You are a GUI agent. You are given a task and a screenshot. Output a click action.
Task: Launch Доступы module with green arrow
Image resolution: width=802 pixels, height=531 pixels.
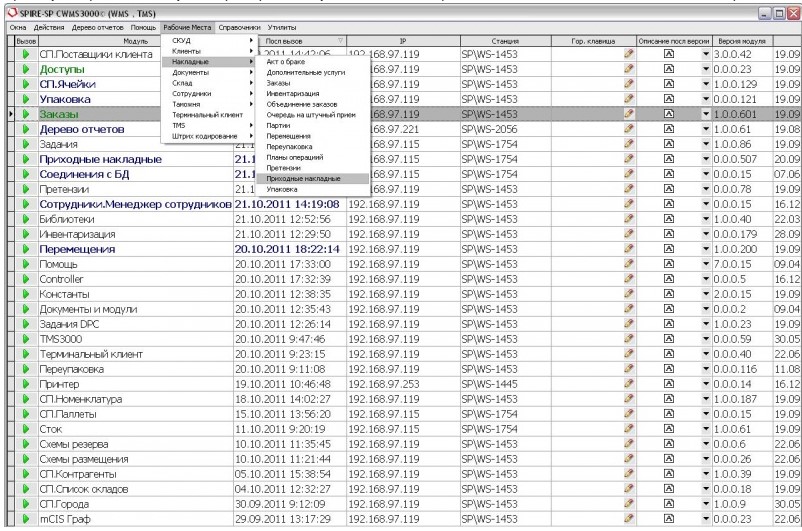click(26, 70)
